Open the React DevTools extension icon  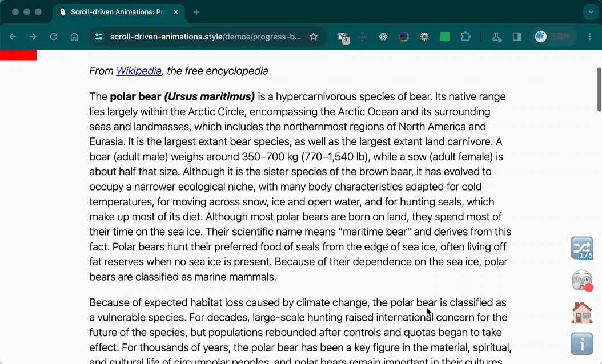383,37
